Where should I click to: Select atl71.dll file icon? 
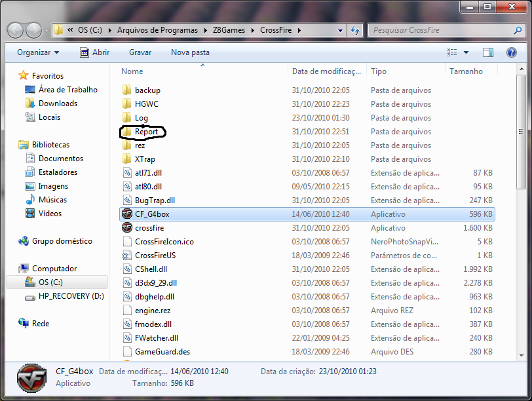[127, 173]
